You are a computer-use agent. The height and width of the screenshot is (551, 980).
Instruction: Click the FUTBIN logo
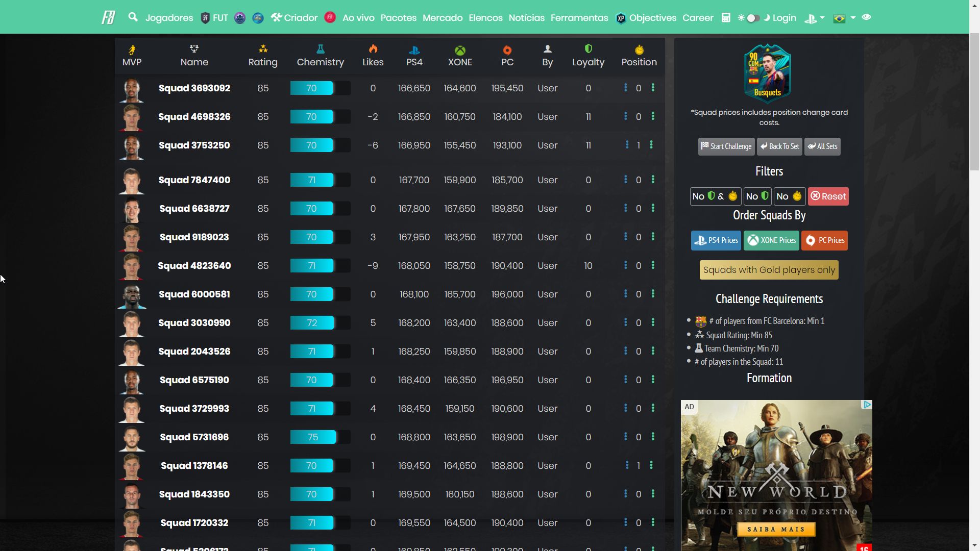point(108,18)
